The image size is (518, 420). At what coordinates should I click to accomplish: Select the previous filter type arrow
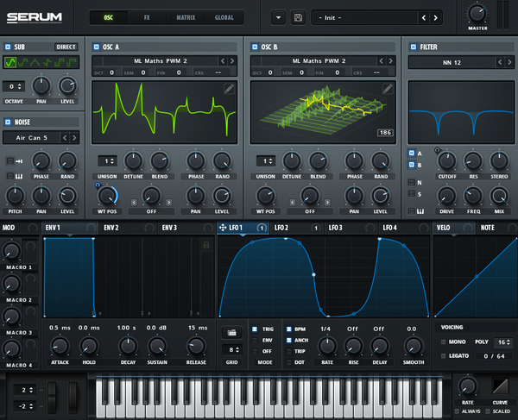point(500,62)
